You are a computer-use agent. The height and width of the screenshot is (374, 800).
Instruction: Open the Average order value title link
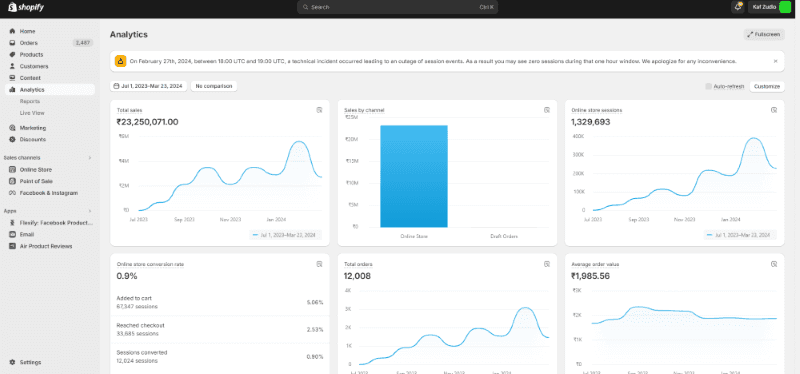pyautogui.click(x=595, y=264)
